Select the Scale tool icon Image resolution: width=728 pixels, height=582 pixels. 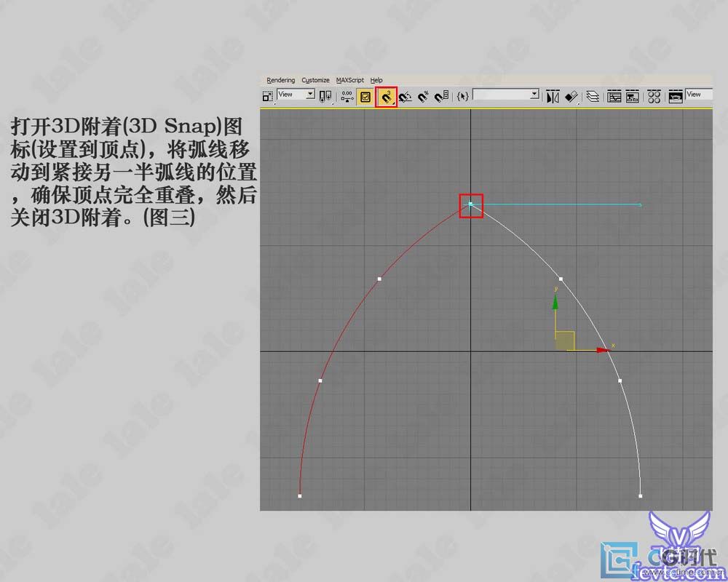coord(267,97)
